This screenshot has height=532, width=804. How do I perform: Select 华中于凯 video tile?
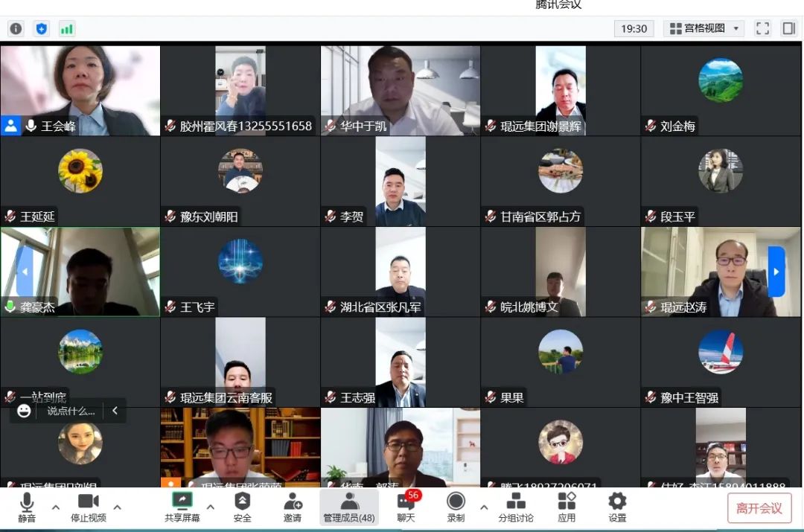click(401, 91)
